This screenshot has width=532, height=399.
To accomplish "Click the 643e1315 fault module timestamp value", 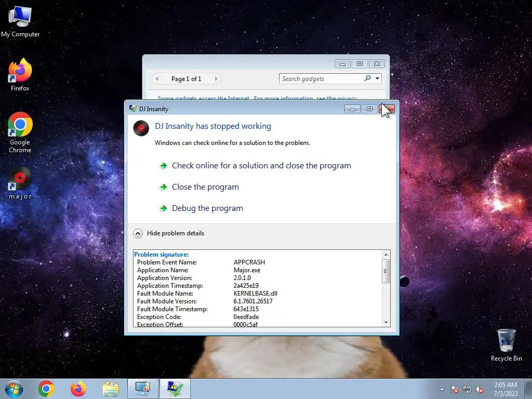I will click(x=246, y=309).
